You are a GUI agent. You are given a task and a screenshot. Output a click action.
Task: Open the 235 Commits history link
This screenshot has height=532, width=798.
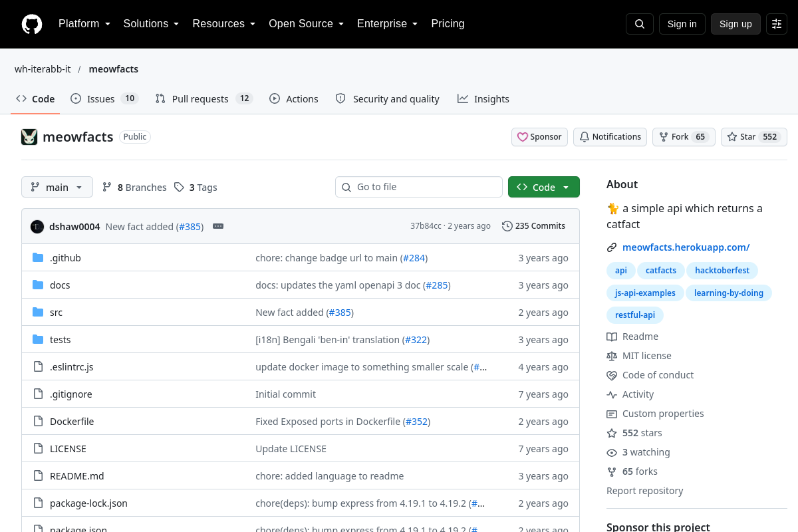533,226
